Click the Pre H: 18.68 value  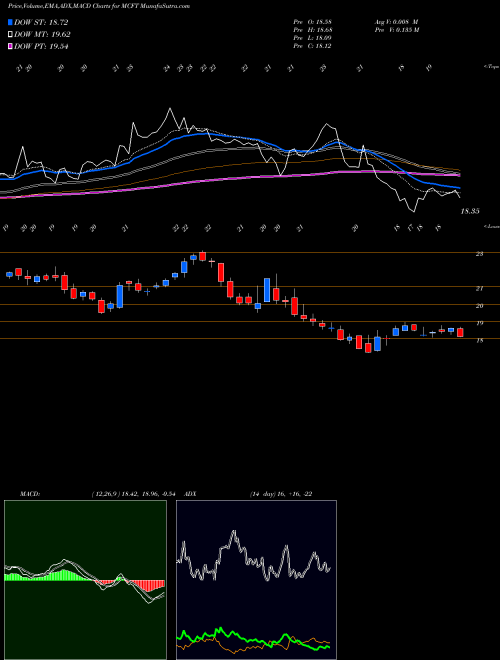pyautogui.click(x=313, y=30)
